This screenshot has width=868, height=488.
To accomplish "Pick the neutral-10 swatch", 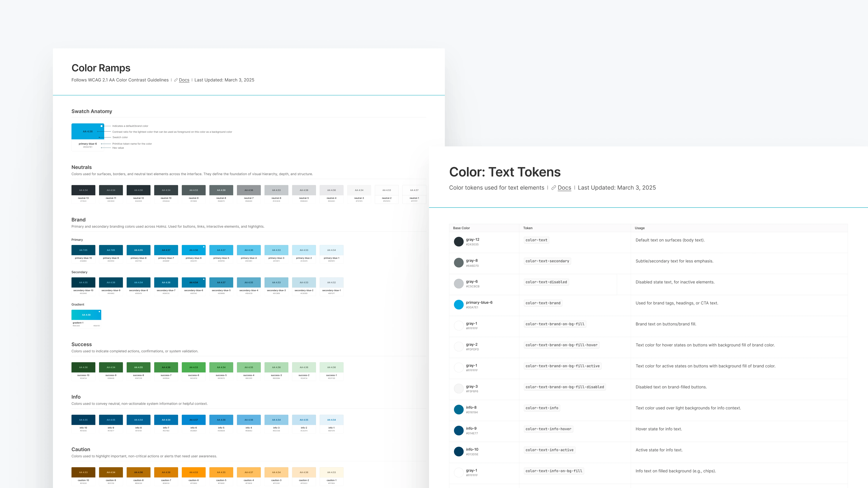I will [166, 194].
